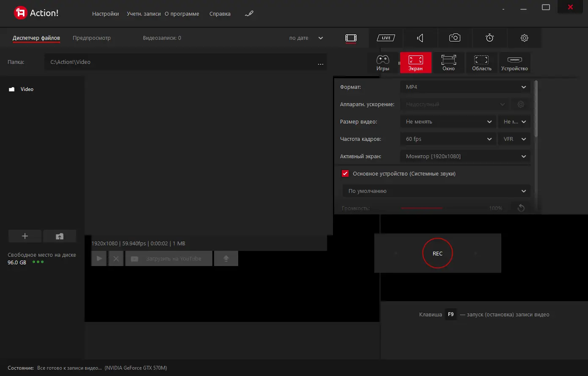Open the VFR frame rate mode dropdown
588x376 pixels.
pos(514,139)
